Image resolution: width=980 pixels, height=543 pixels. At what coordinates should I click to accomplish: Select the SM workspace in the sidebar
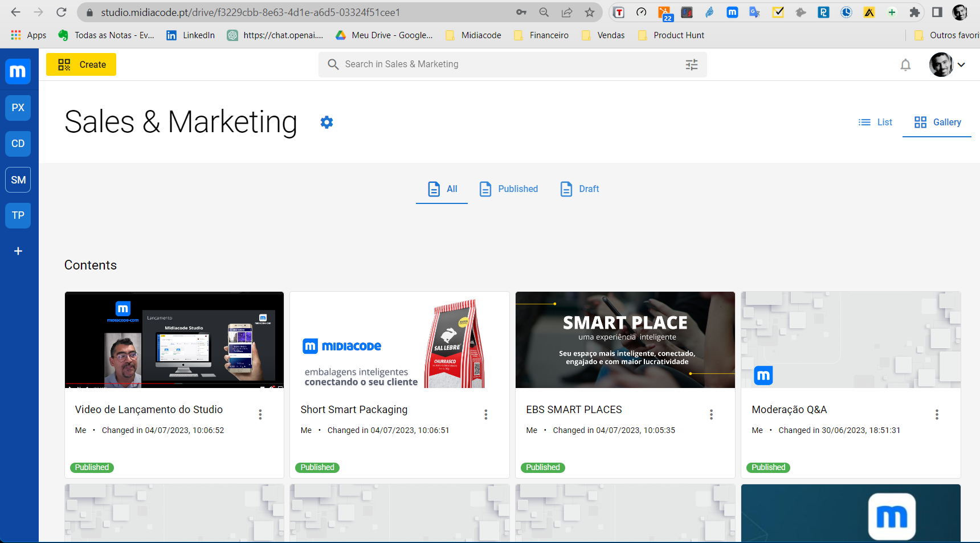18,180
